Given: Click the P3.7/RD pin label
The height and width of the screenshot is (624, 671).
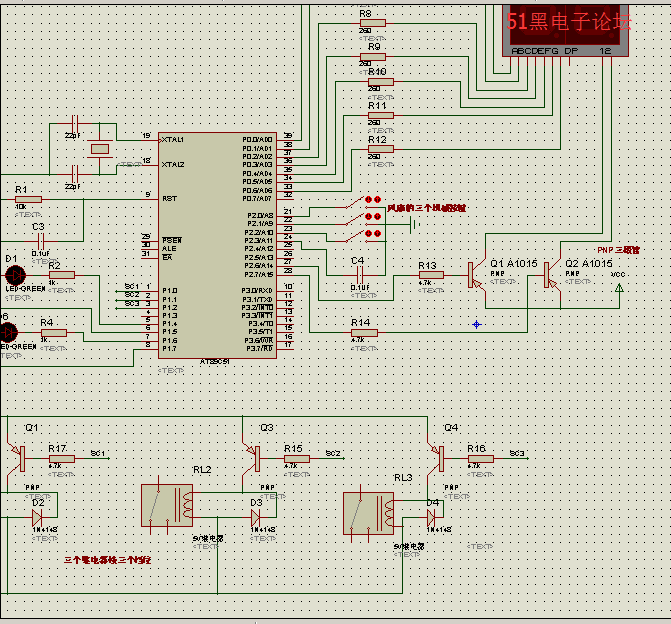Looking at the screenshot, I should point(259,349).
